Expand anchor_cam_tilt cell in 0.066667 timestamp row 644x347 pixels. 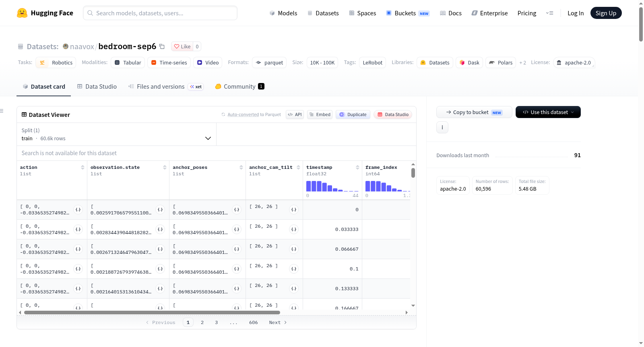[x=294, y=249]
